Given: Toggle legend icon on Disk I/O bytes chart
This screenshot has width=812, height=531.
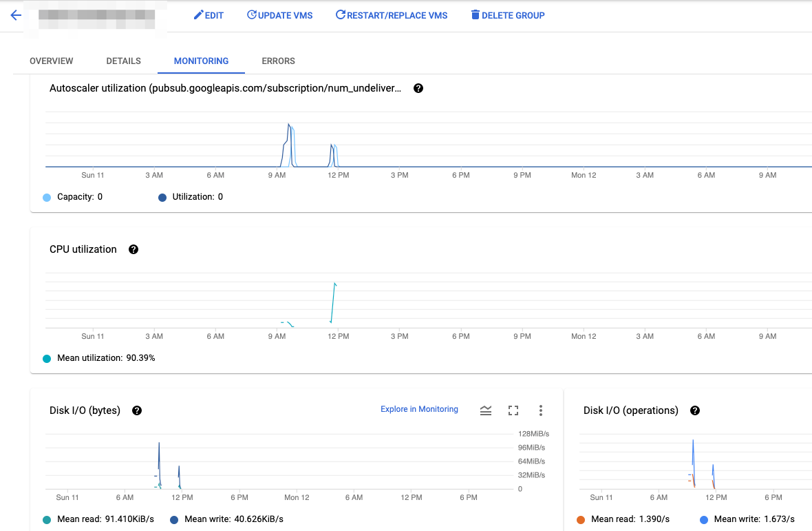Looking at the screenshot, I should pyautogui.click(x=486, y=410).
